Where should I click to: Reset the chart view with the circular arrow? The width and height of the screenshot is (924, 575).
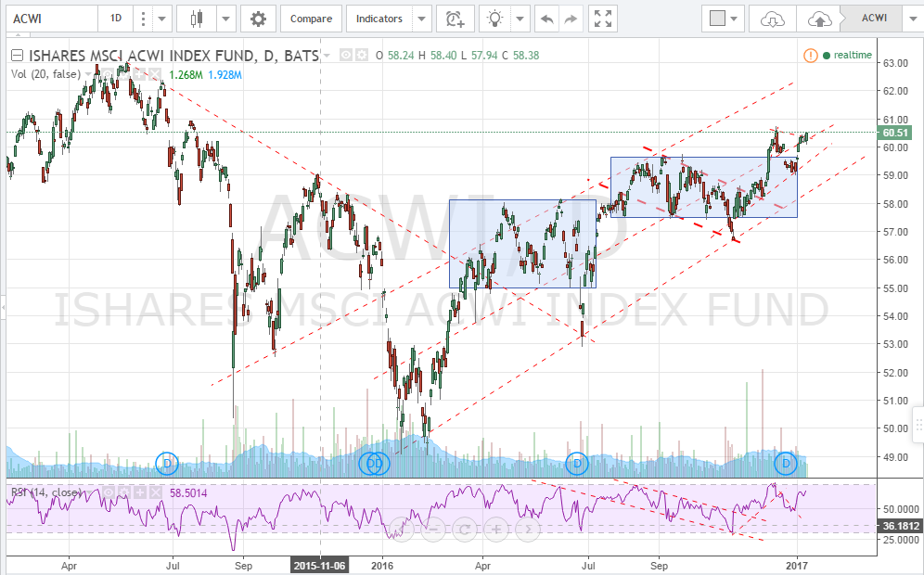click(x=465, y=529)
